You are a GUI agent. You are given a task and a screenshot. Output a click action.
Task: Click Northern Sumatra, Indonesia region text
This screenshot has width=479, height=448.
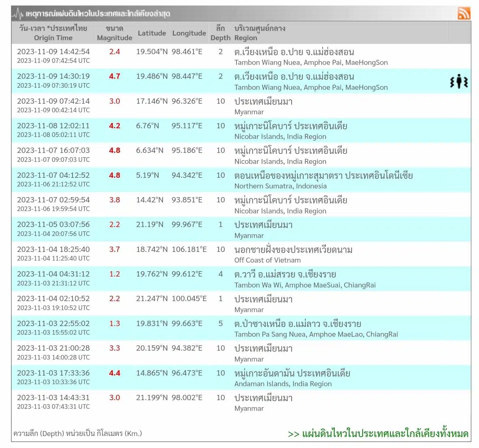point(280,186)
